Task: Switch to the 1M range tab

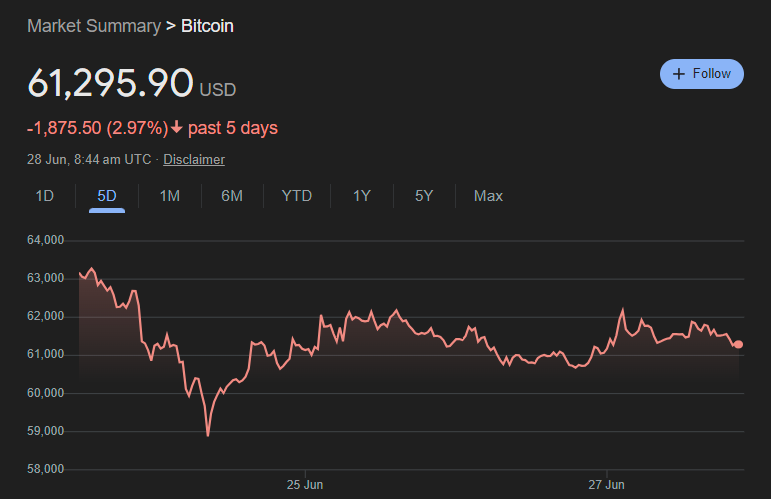Action: point(170,196)
